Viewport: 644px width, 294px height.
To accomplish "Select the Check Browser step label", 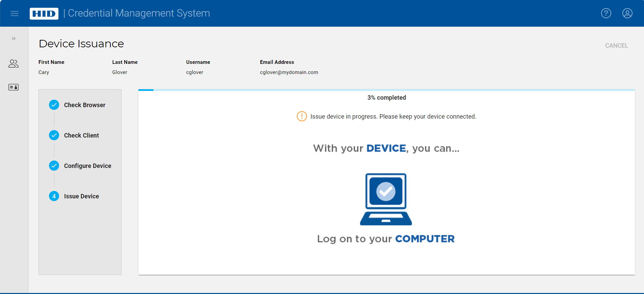I will tap(85, 105).
